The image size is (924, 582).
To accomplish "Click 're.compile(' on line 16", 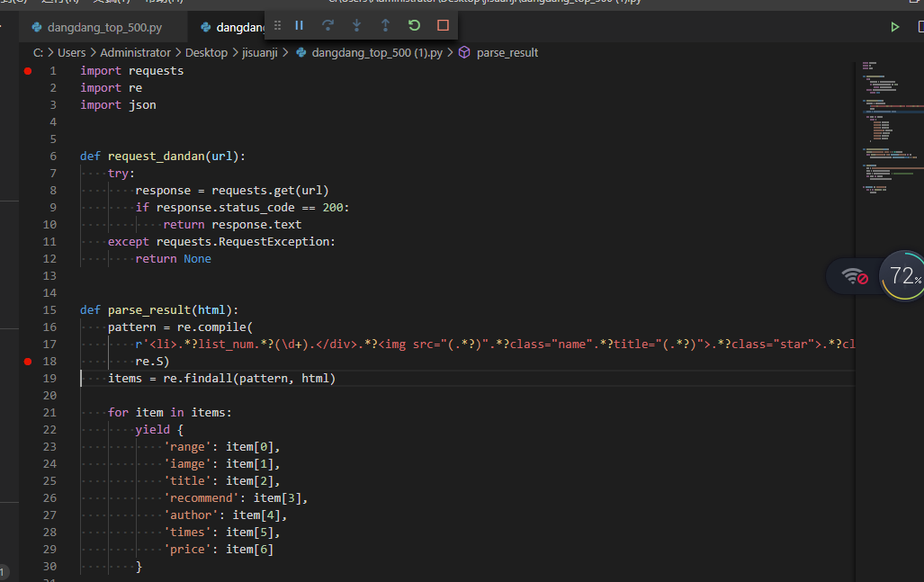I will click(214, 327).
